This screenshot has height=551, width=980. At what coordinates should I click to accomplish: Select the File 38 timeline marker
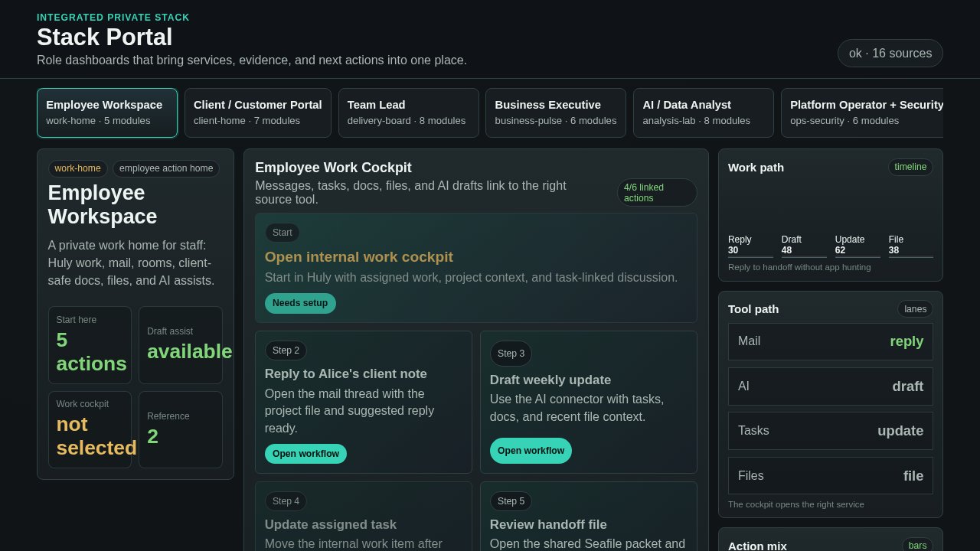coord(911,246)
